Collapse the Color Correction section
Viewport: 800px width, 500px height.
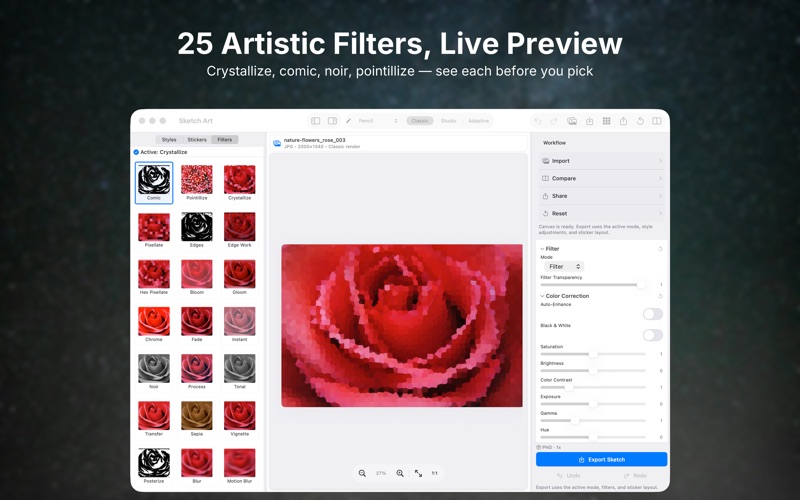coord(542,296)
